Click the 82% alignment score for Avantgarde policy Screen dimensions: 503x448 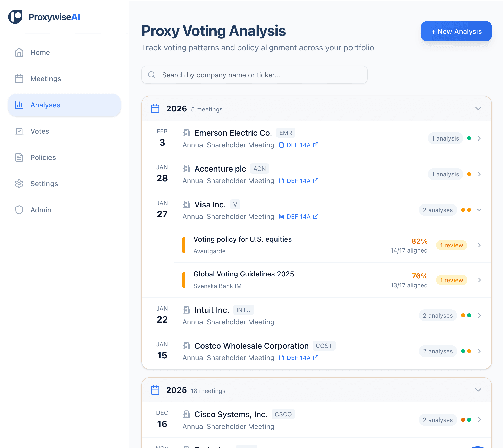(x=419, y=241)
